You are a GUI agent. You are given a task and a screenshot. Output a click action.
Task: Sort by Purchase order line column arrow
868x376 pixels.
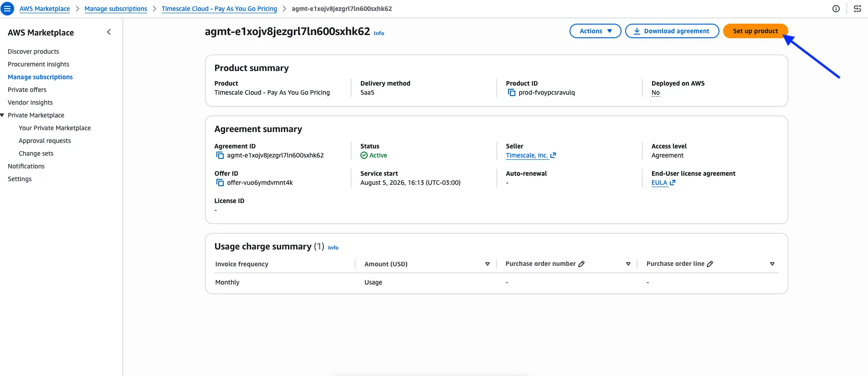point(772,264)
